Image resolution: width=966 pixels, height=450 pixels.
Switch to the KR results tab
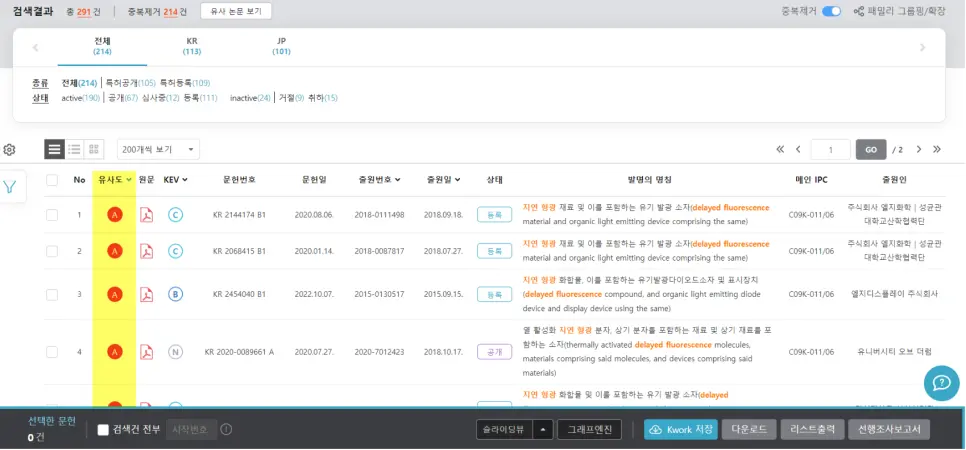pos(192,46)
